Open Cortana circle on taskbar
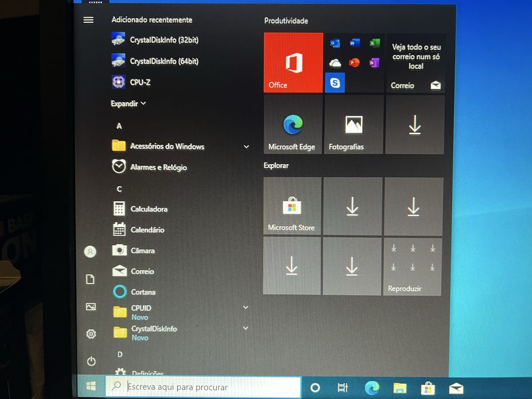The width and height of the screenshot is (532, 399). 315,387
